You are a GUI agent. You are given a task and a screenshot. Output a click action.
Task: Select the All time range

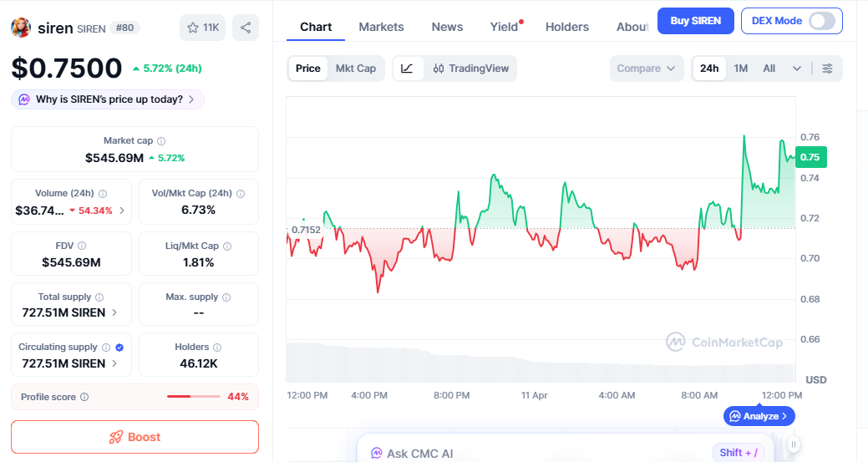point(769,69)
